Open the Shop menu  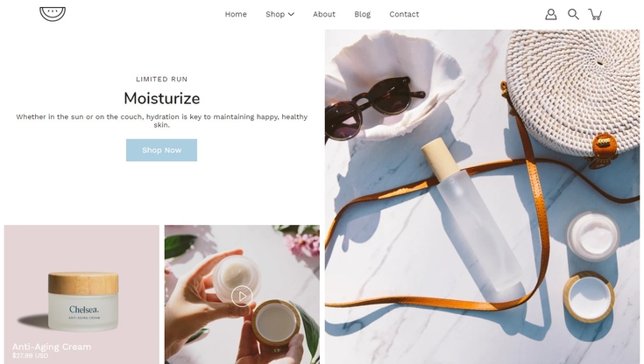click(275, 14)
